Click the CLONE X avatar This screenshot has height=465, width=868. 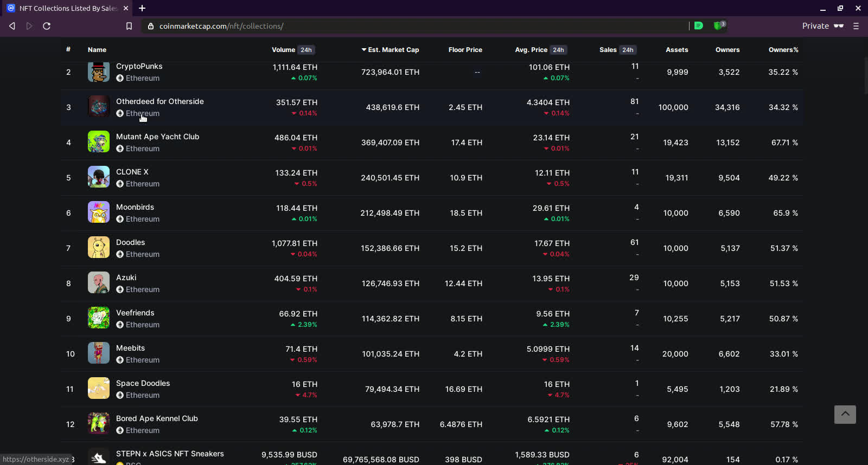pyautogui.click(x=99, y=177)
